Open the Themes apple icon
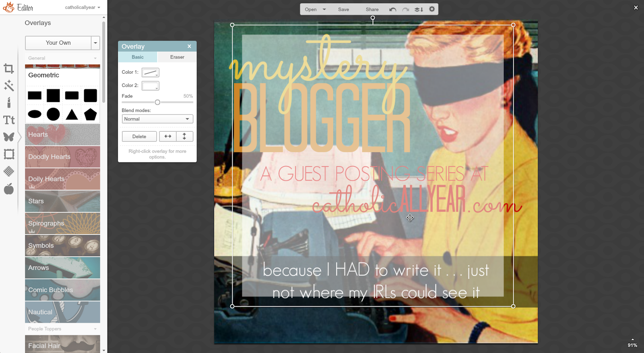 (x=9, y=189)
